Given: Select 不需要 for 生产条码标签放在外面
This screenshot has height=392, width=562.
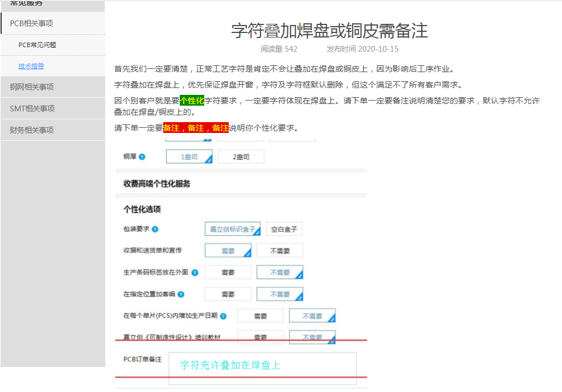Looking at the screenshot, I should click(x=279, y=273).
